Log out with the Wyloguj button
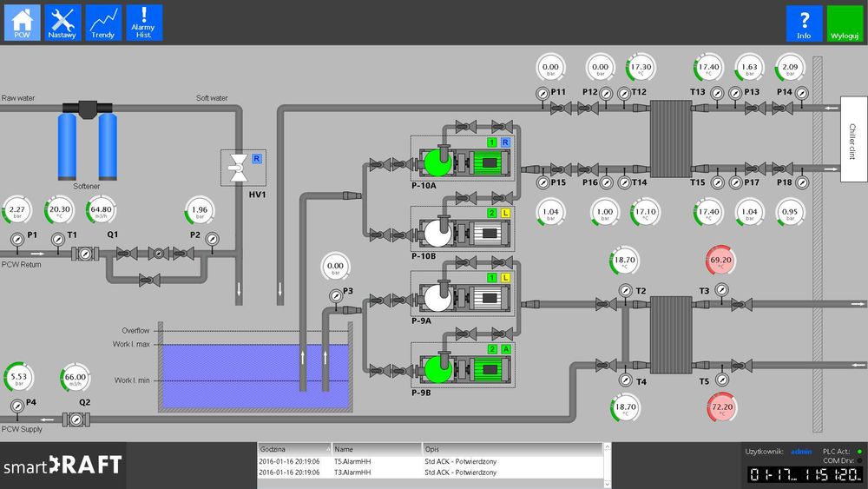Screen dimensions: 868x489 [x=845, y=23]
